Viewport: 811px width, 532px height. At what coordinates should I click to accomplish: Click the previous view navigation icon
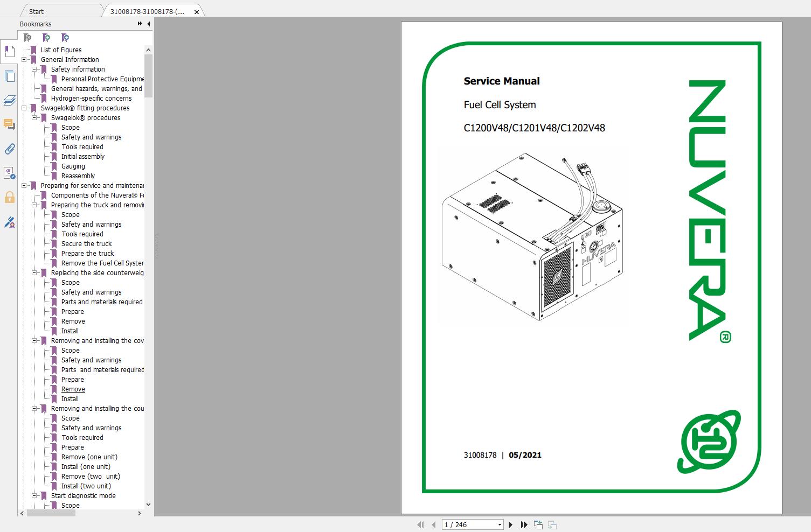[538, 524]
